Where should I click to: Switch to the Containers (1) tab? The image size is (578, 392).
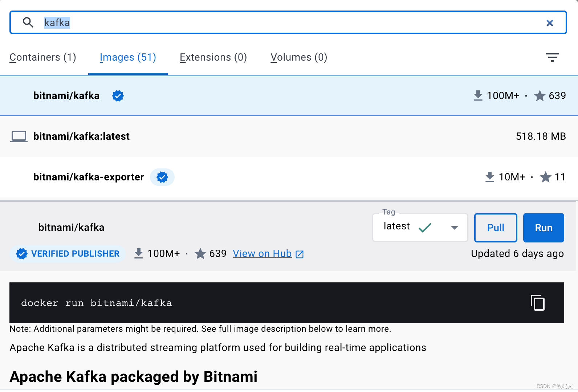[x=43, y=57]
